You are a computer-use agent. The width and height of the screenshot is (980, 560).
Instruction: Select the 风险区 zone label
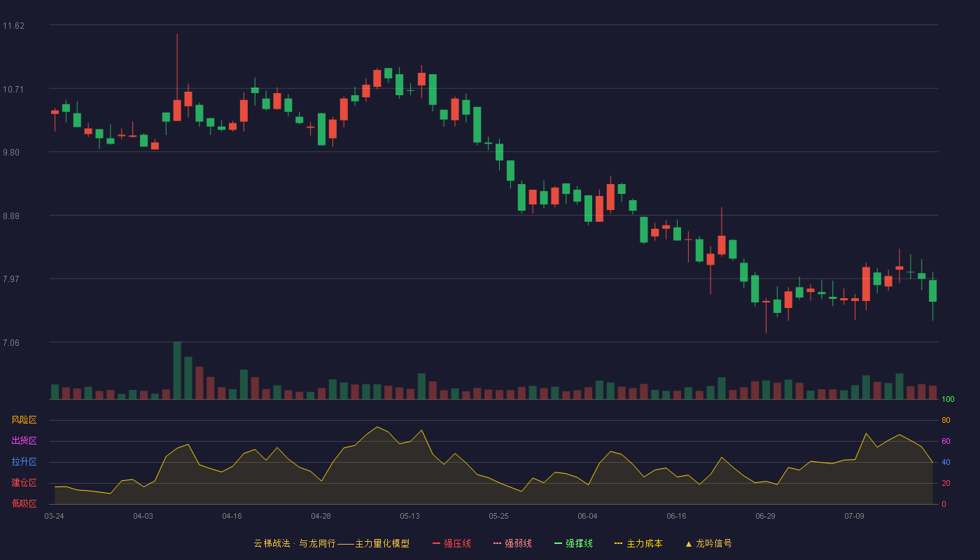(24, 420)
